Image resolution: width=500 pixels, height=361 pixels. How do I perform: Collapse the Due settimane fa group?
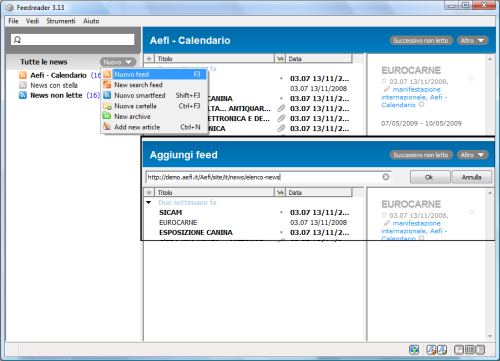point(149,202)
